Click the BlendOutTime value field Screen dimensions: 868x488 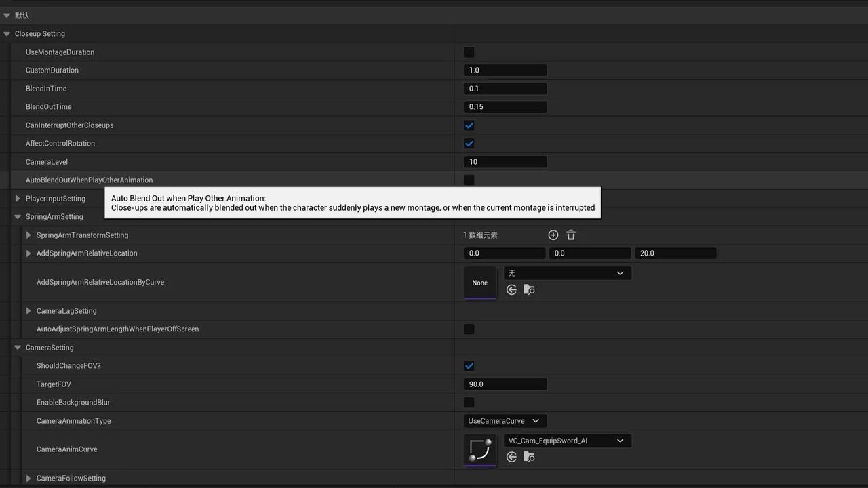coord(505,107)
